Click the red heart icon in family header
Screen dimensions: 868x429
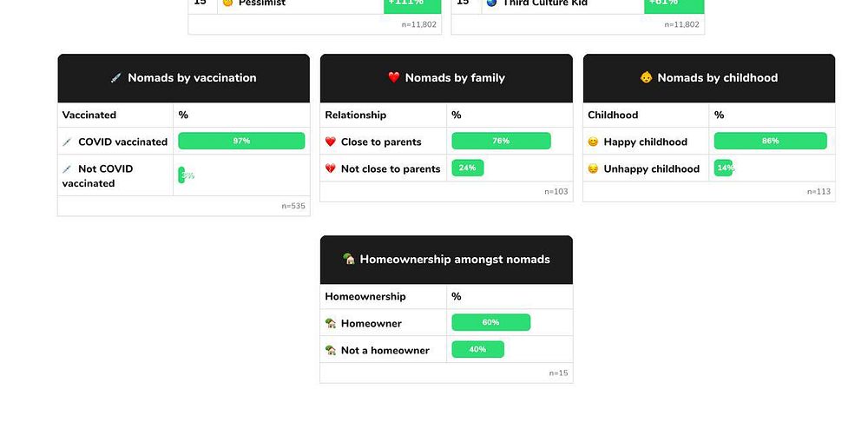393,77
